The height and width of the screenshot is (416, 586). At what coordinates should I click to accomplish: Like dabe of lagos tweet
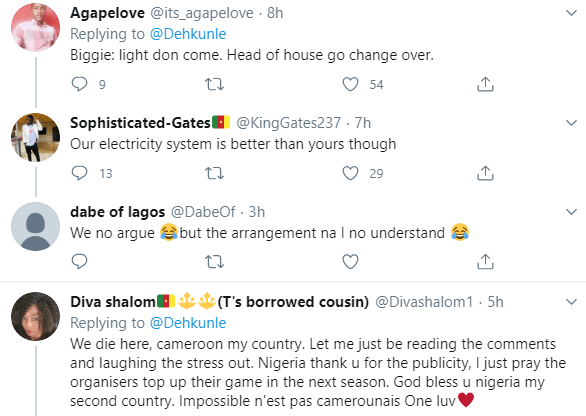coord(350,262)
